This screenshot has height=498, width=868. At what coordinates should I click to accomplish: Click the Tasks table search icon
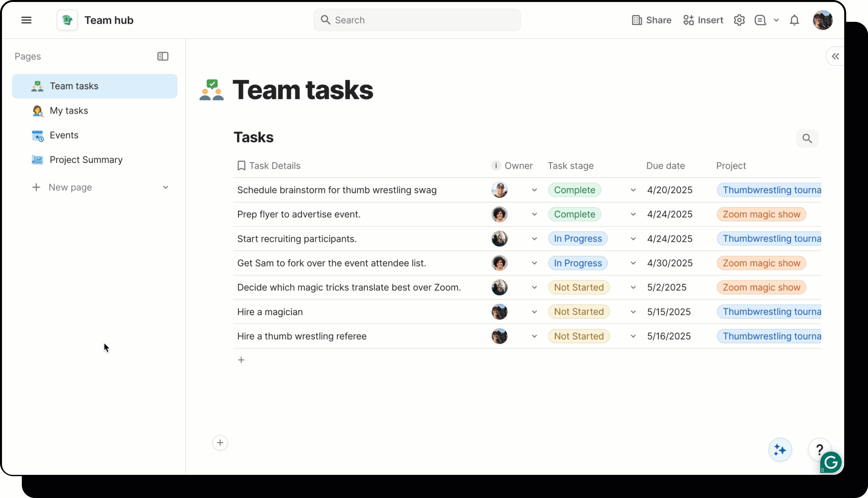pos(807,139)
